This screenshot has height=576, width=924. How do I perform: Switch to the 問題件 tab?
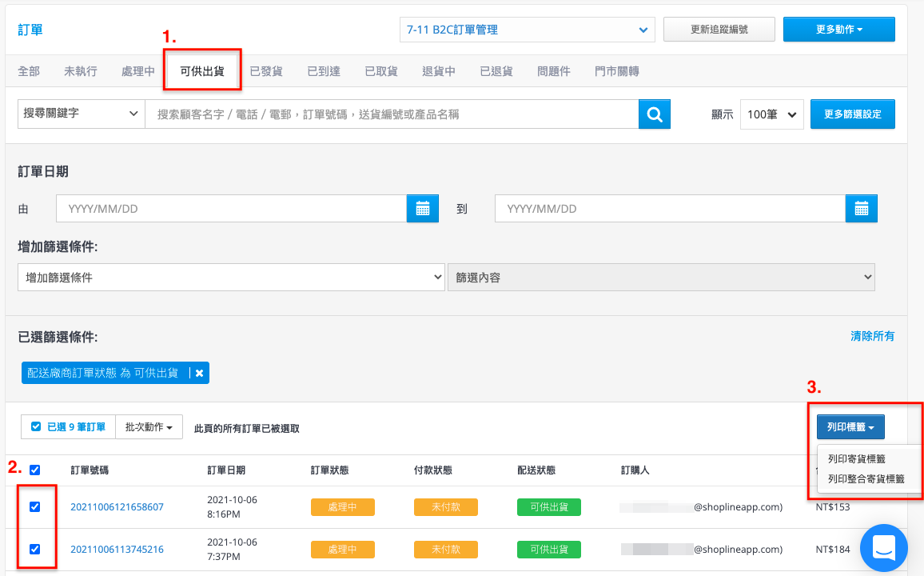coord(553,71)
